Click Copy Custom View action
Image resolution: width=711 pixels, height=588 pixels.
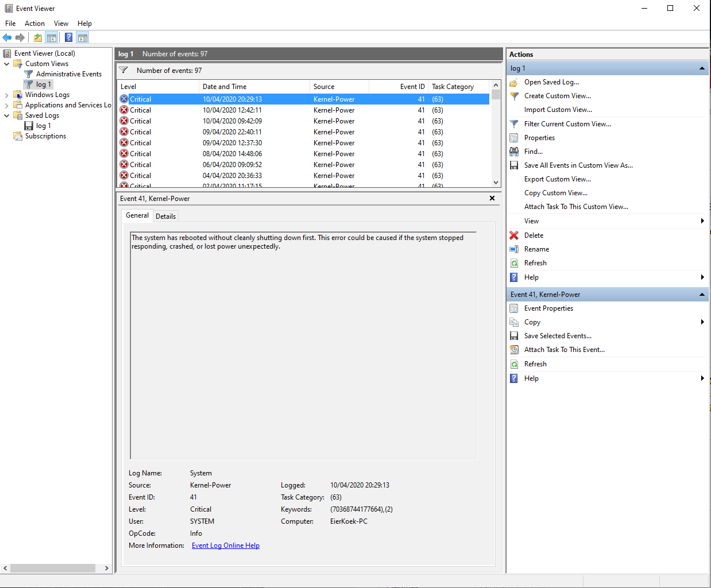[x=555, y=193]
